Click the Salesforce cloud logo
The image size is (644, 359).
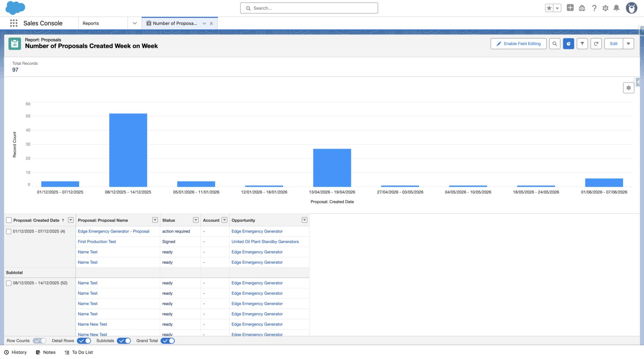point(15,8)
